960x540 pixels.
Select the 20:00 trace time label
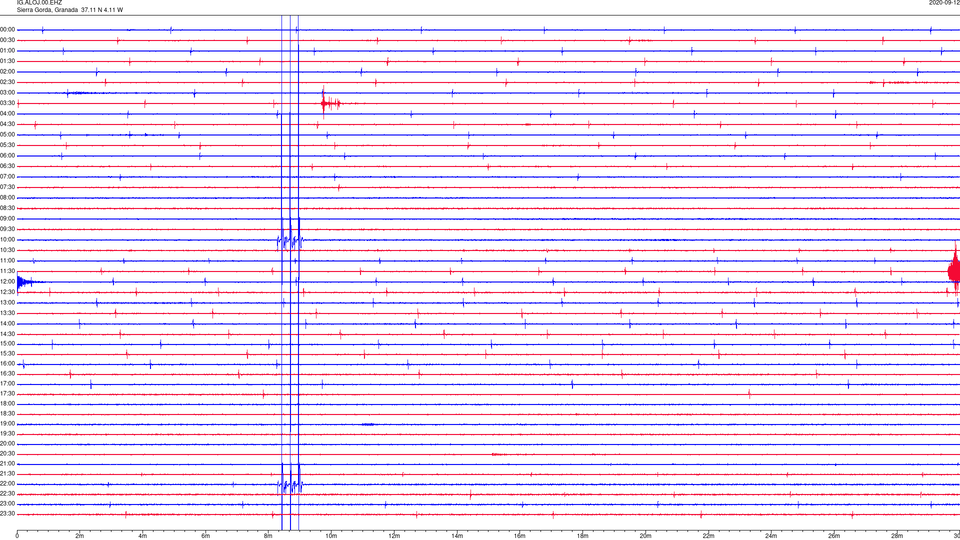(8, 444)
